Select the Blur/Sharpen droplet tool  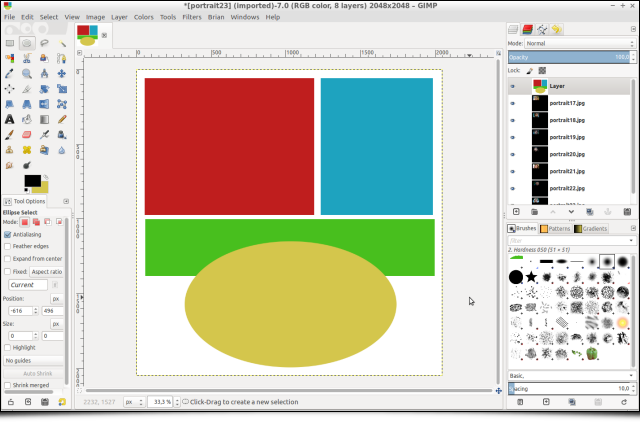62,150
